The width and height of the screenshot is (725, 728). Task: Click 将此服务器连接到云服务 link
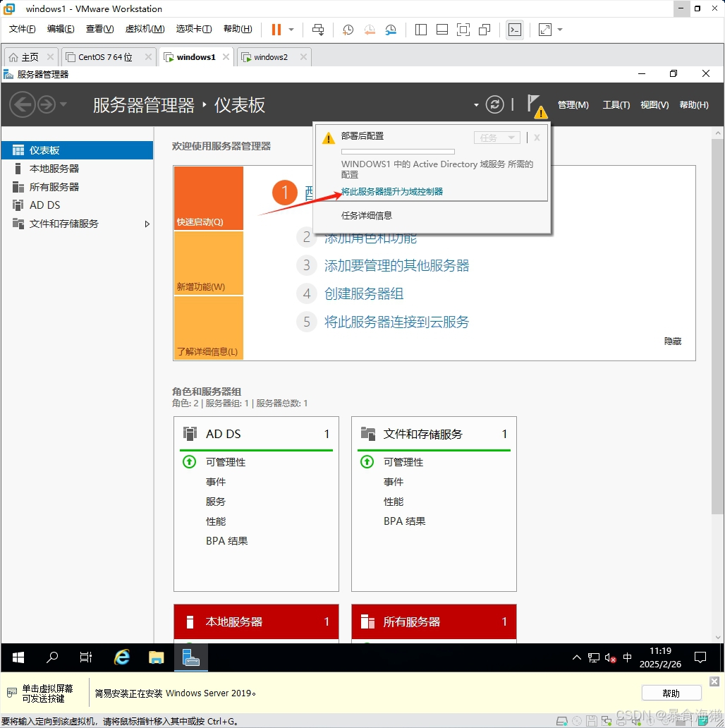(x=397, y=322)
